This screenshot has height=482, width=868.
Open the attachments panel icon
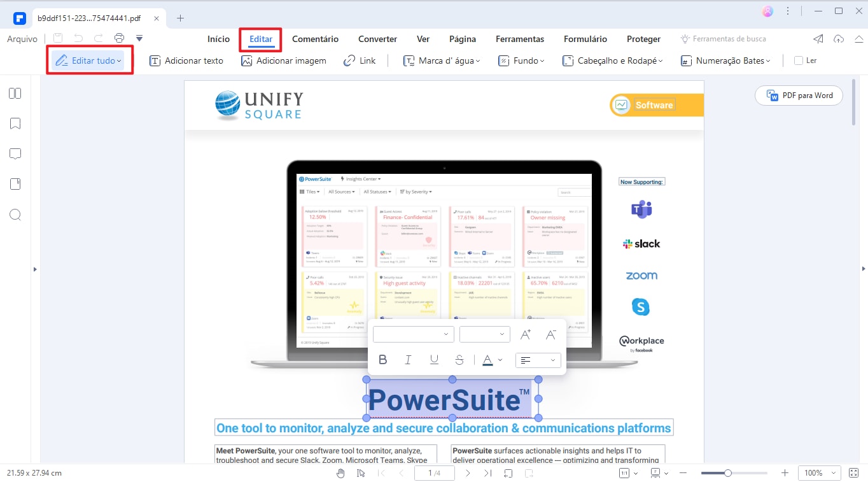15,184
